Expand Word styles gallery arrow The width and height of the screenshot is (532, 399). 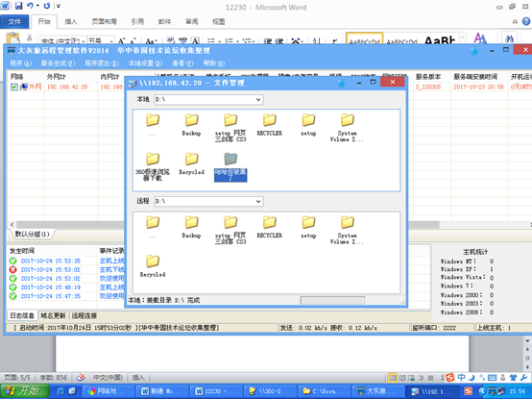(x=463, y=38)
